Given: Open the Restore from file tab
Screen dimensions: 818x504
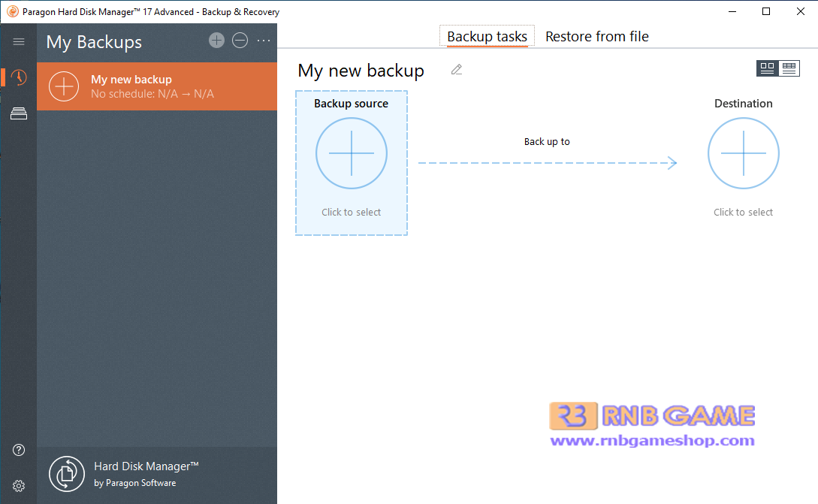Looking at the screenshot, I should [597, 37].
